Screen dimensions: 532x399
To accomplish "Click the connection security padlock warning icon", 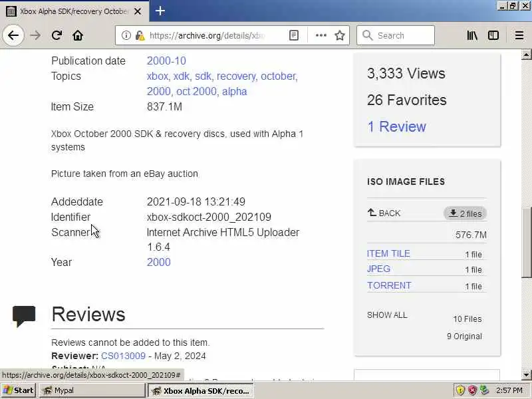I will 140,35.
